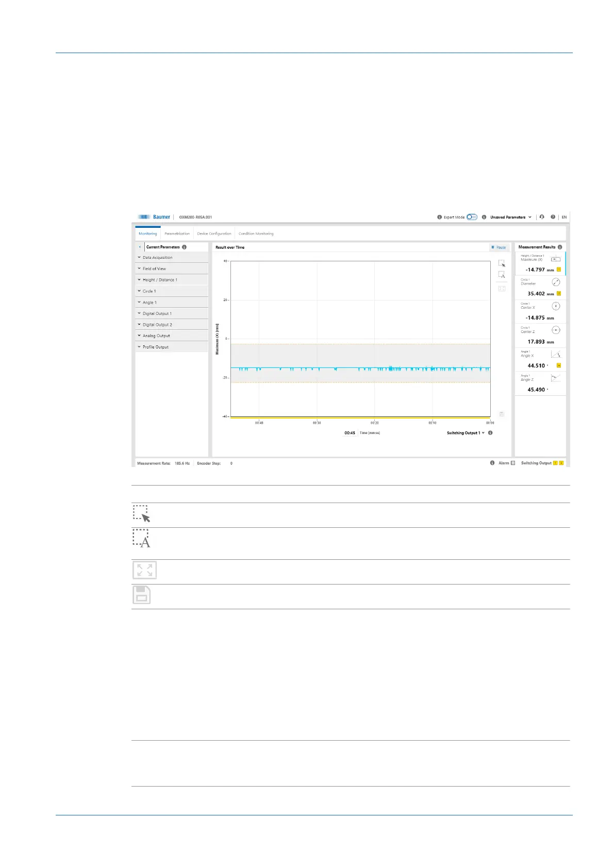Select the Circle 1 Diameter result

click(x=540, y=288)
